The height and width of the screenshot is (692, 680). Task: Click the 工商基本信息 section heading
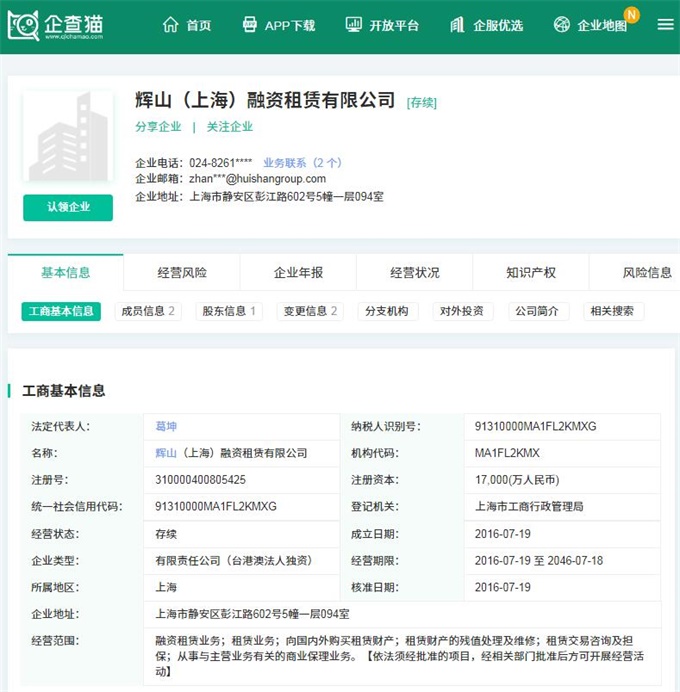click(64, 391)
